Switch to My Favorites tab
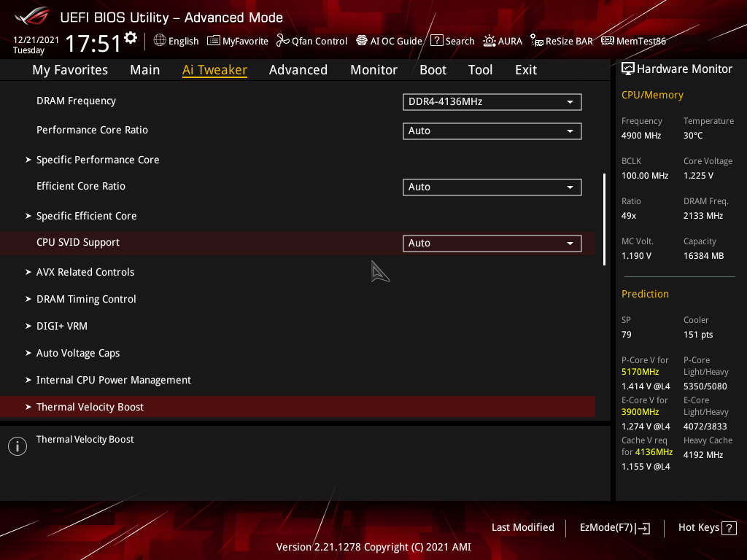 70,70
